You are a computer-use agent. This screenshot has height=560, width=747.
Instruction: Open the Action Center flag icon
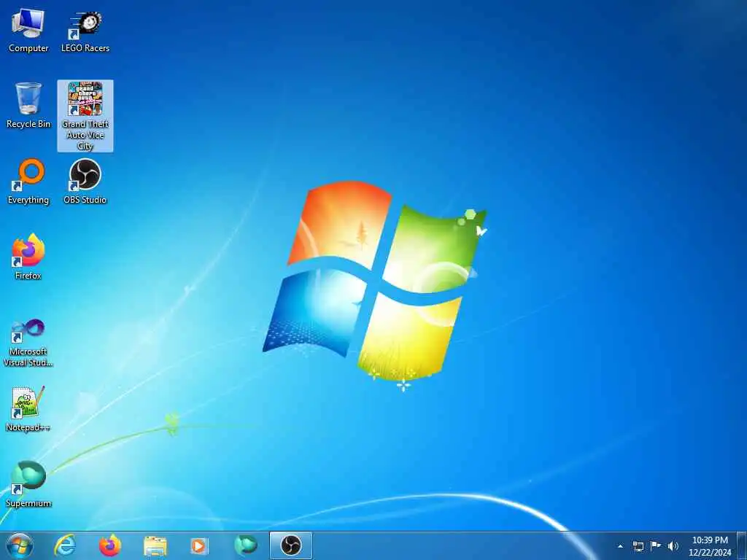[656, 546]
